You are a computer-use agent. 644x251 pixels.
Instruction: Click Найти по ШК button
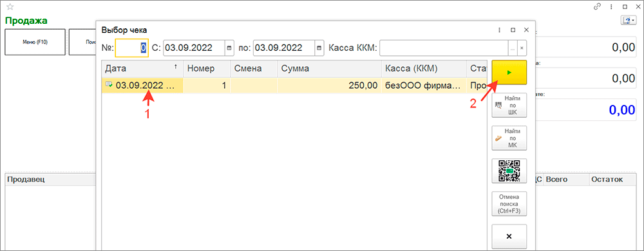point(509,105)
